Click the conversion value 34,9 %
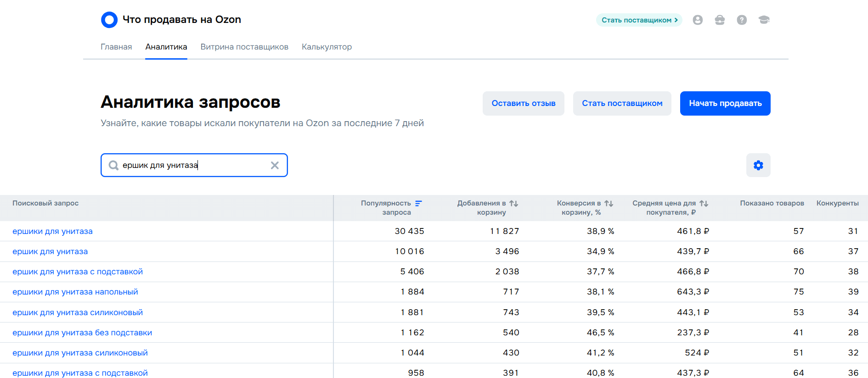Screen dimensions: 868x378 (600, 251)
